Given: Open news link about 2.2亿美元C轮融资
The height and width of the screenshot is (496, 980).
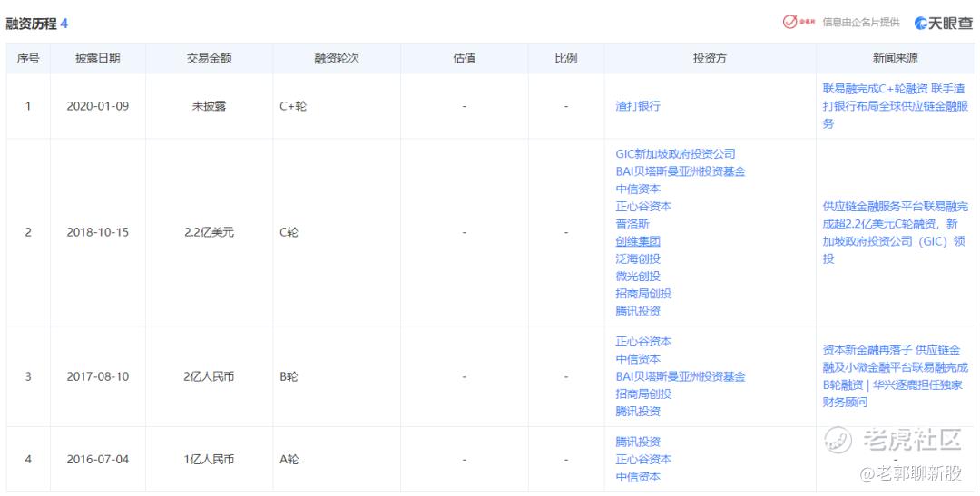Looking at the screenshot, I should pos(895,232).
